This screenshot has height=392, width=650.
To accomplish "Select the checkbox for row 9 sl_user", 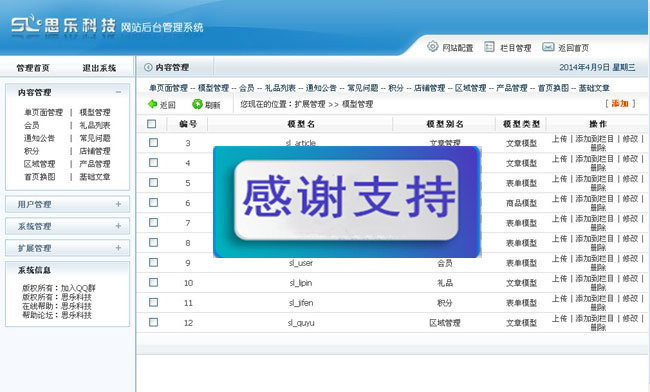I will pyautogui.click(x=153, y=262).
